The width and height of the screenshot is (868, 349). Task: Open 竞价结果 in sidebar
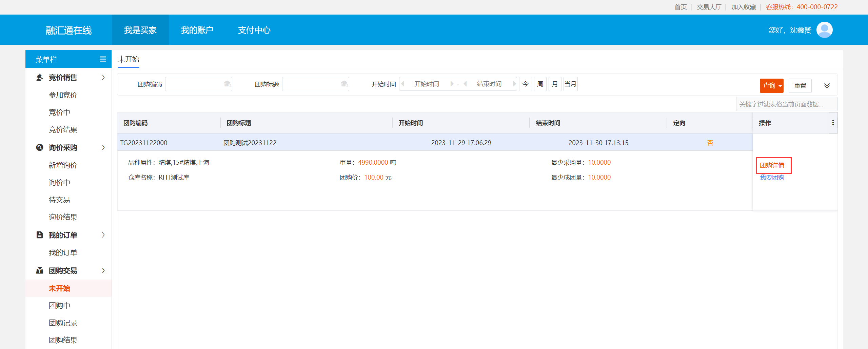[x=63, y=129]
